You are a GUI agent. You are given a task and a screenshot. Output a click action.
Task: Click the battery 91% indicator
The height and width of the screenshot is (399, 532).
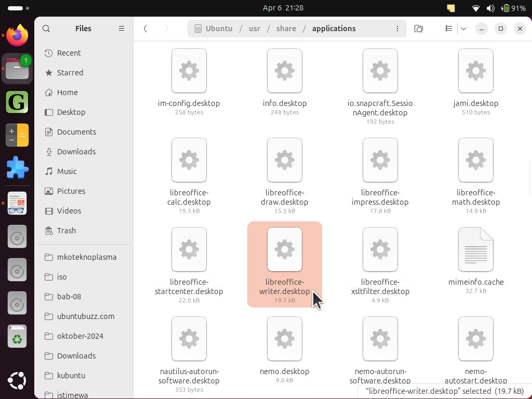pos(513,8)
